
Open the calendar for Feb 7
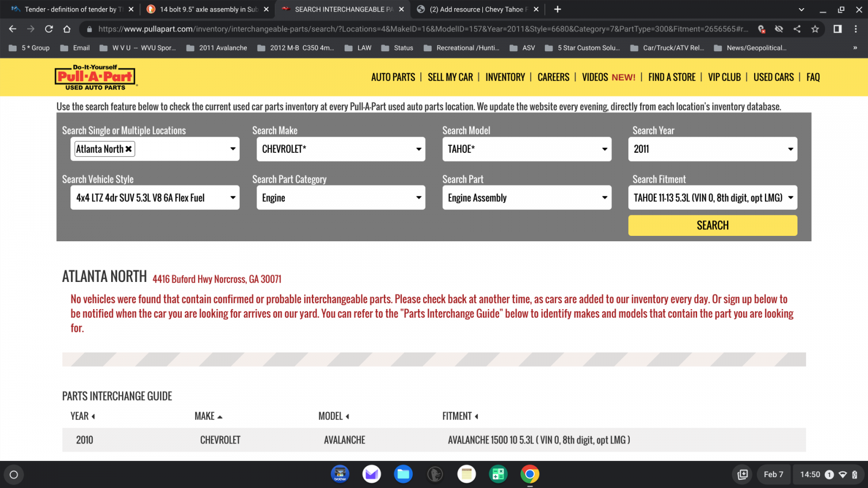[774, 474]
